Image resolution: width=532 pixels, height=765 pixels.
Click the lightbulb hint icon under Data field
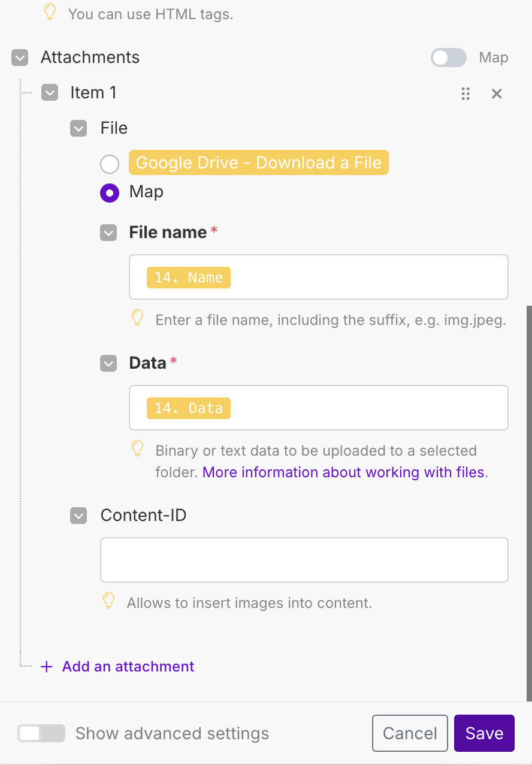137,448
